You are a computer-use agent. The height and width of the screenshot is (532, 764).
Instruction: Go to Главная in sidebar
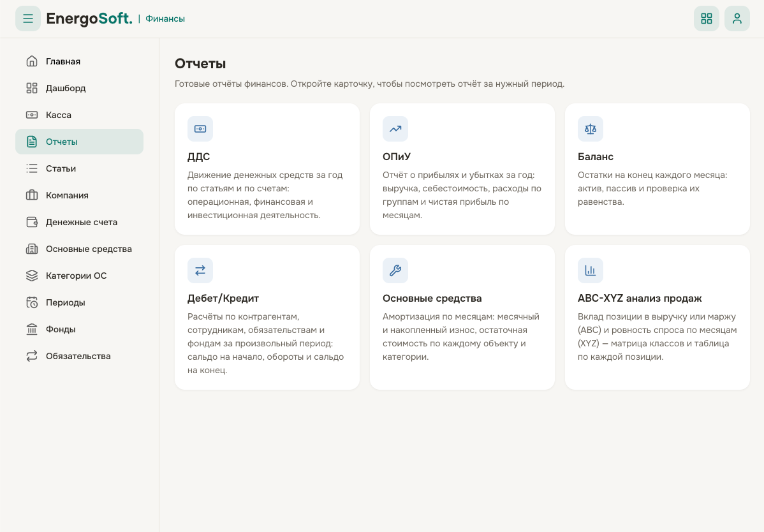coord(80,61)
